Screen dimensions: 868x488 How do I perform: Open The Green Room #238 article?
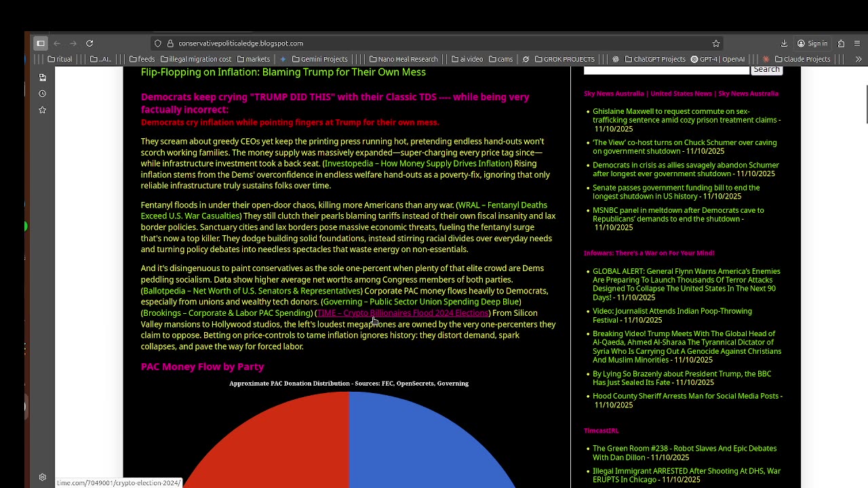coord(684,453)
